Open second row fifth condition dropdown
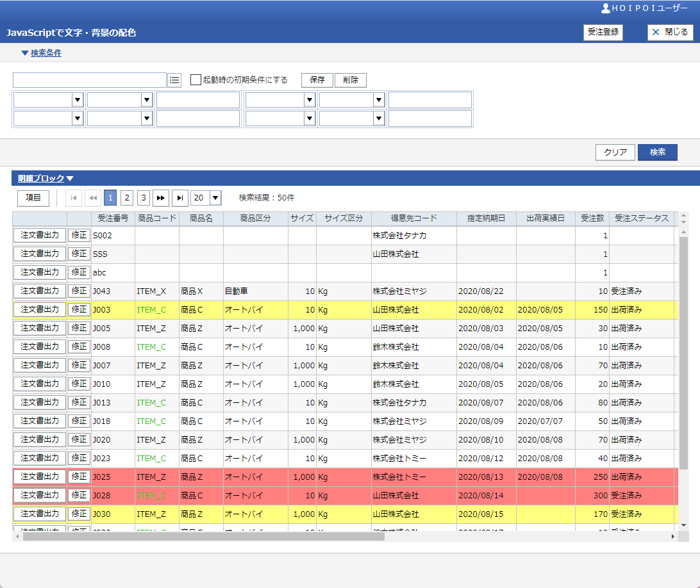The width and height of the screenshot is (700, 588). click(379, 118)
